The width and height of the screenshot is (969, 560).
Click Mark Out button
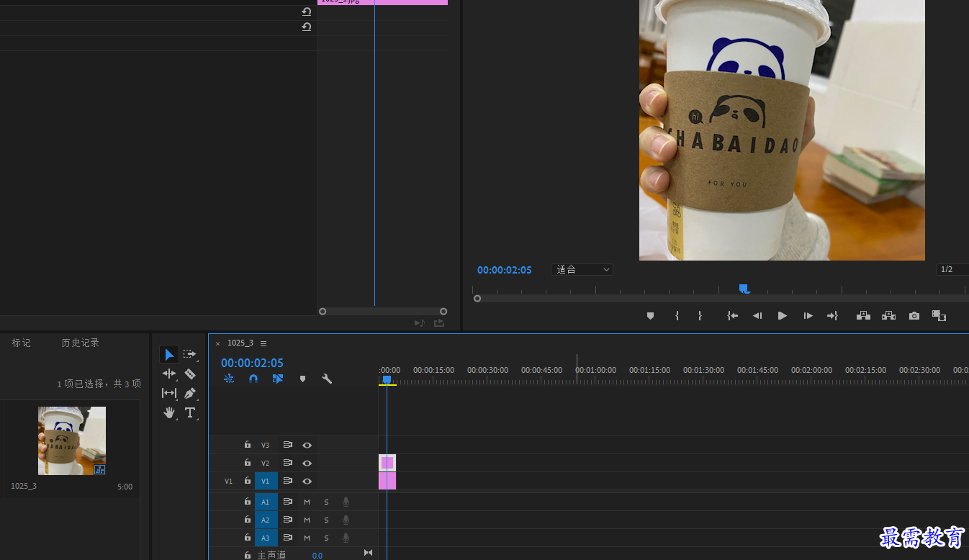(x=700, y=316)
